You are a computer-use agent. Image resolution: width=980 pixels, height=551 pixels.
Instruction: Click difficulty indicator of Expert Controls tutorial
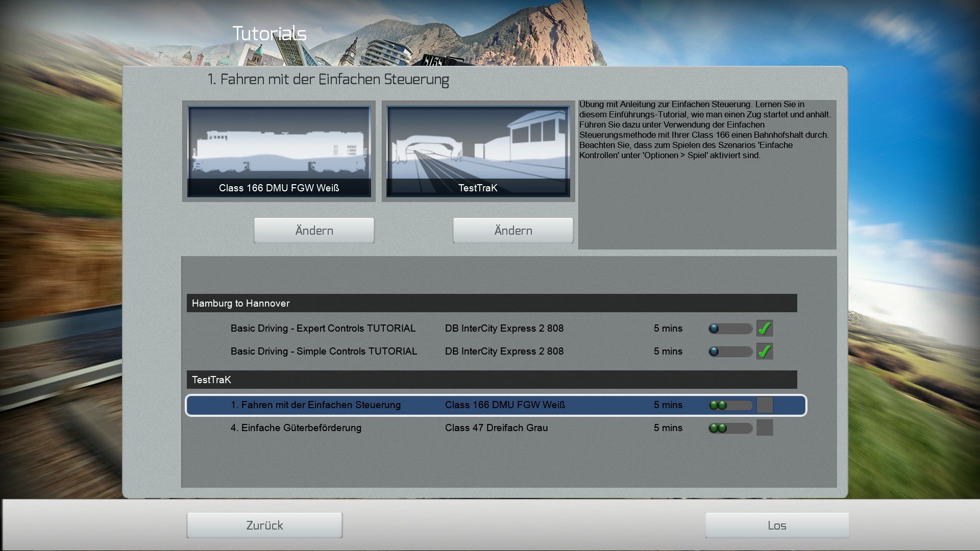click(x=730, y=329)
